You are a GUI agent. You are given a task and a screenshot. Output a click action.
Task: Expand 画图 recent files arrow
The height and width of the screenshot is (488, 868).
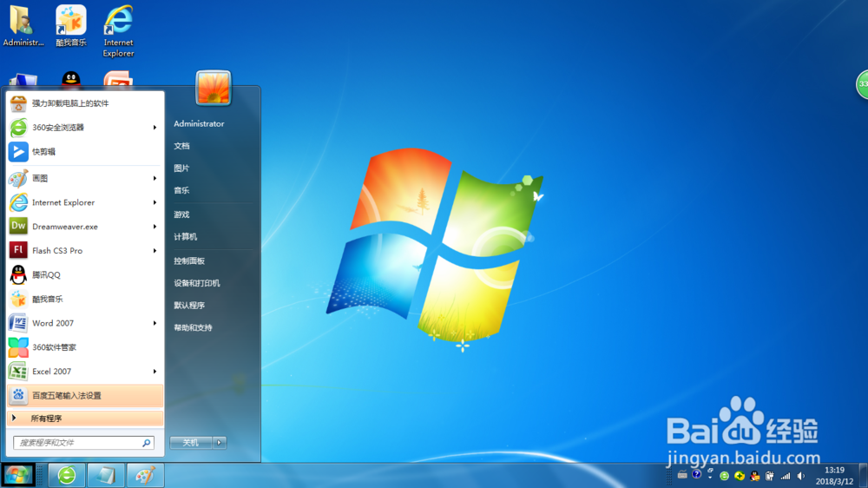tap(155, 178)
